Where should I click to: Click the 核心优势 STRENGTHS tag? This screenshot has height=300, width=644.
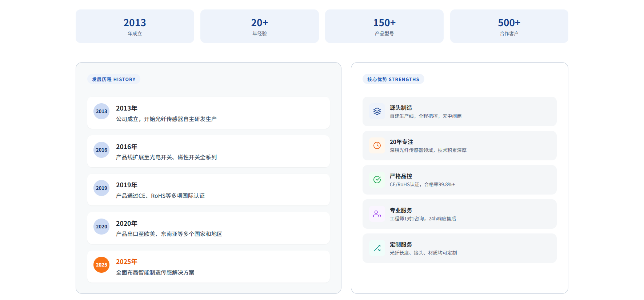pos(393,79)
